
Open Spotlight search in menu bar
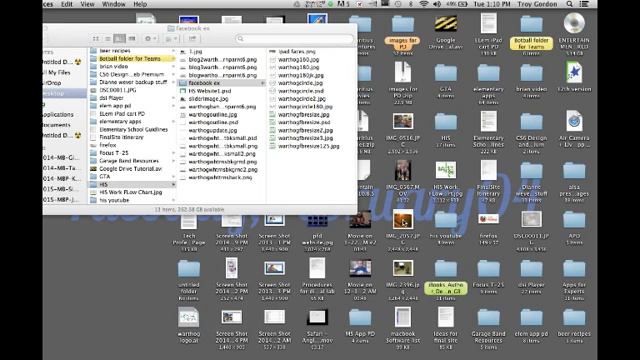coord(569,4)
